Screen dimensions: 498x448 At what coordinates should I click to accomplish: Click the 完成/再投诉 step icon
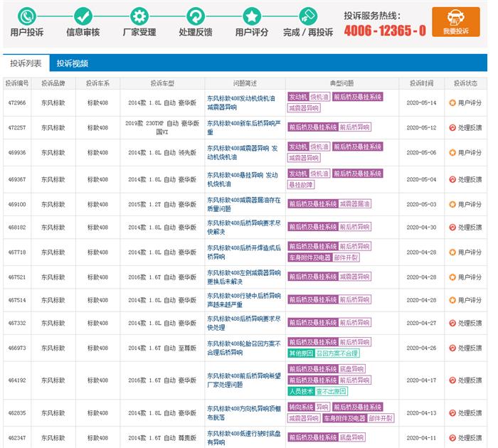pyautogui.click(x=308, y=16)
